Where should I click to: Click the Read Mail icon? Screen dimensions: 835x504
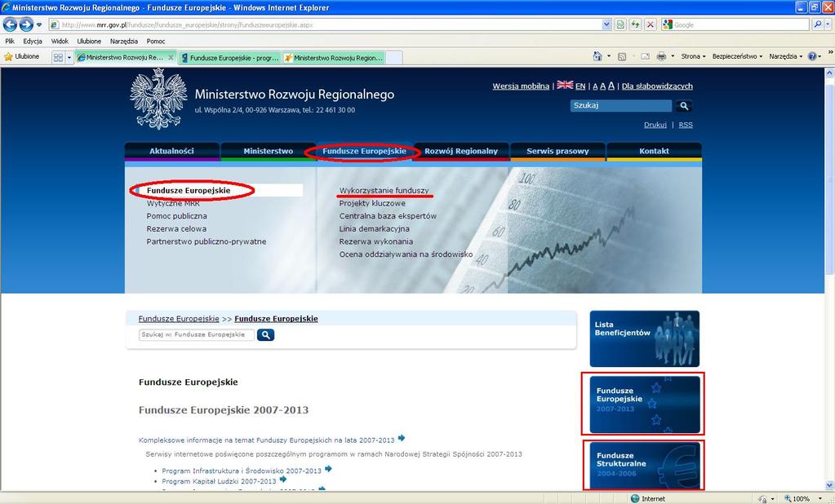point(645,56)
